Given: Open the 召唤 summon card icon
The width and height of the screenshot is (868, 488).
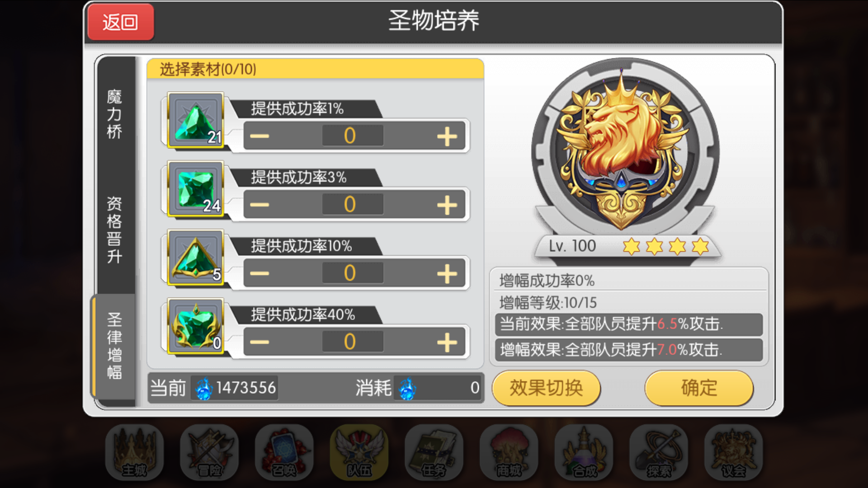Looking at the screenshot, I should pos(284,452).
